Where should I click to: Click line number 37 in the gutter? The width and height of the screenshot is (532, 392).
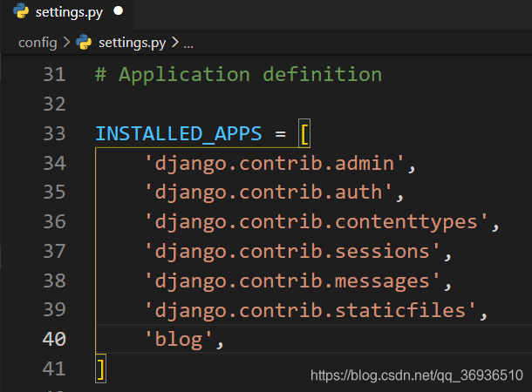54,251
